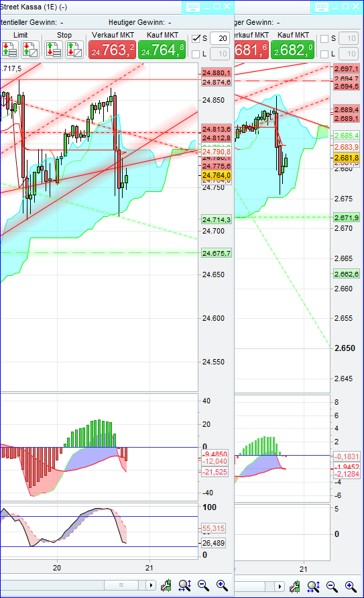Click the auto-fit zoom icon in right window
This screenshot has width=364, height=598.
313,586
